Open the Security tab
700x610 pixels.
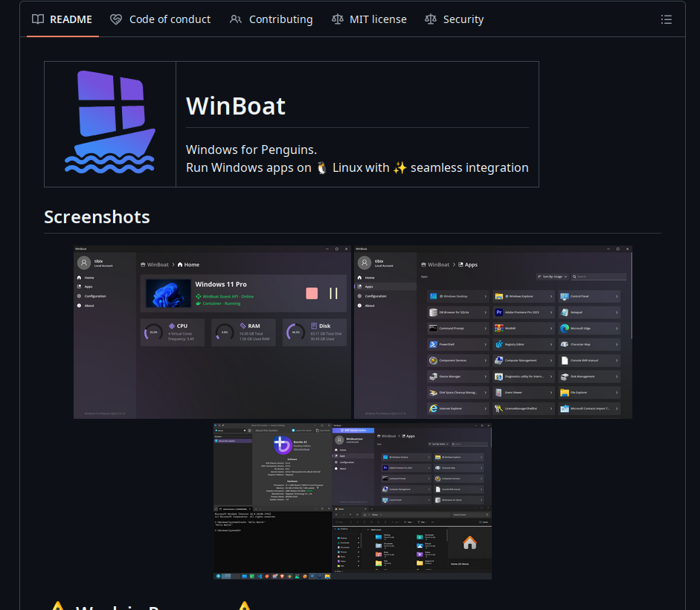455,19
